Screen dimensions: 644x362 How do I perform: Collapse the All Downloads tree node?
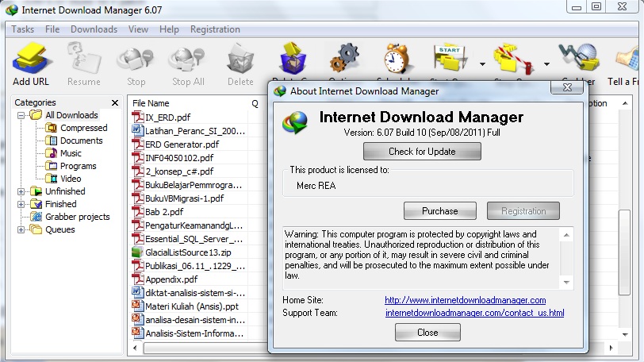21,115
